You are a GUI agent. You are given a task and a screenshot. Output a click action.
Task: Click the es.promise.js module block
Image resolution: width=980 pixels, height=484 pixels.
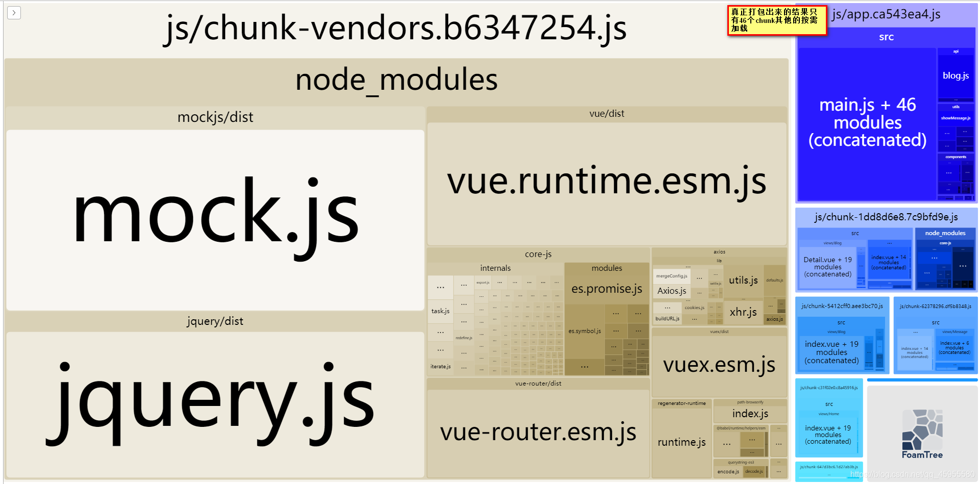[x=607, y=289]
